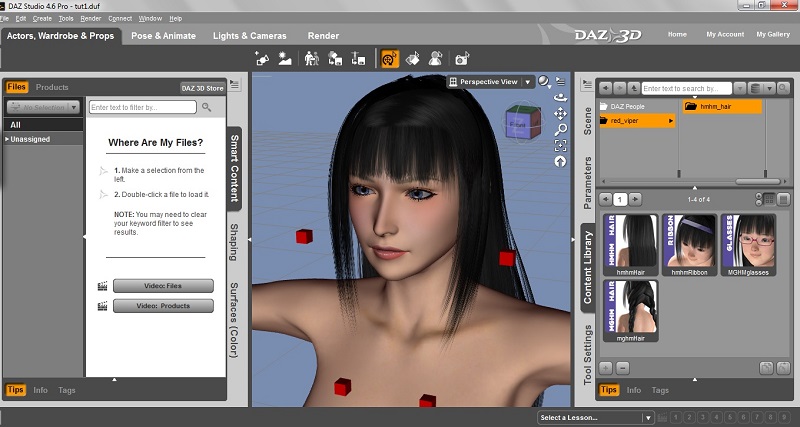Select the figure region tool icon
Screen dimensions: 800x427
[435, 59]
